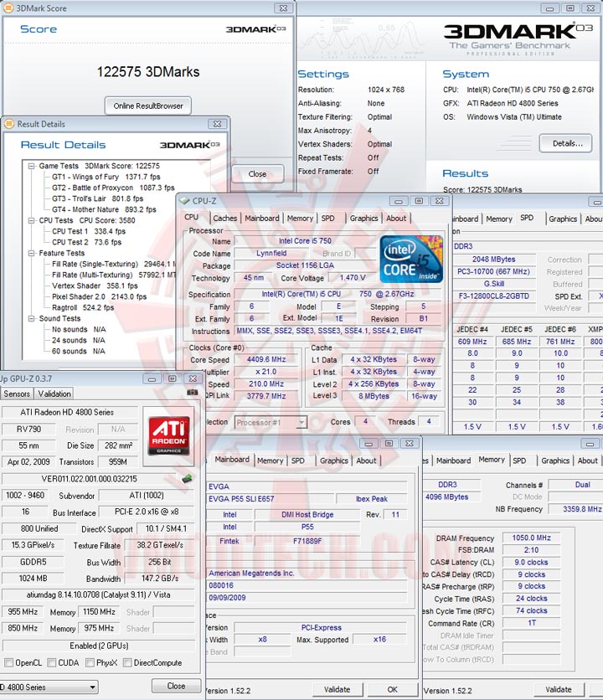Click the Result Details window orange title icon
Image resolution: width=603 pixels, height=700 pixels.
[9, 124]
